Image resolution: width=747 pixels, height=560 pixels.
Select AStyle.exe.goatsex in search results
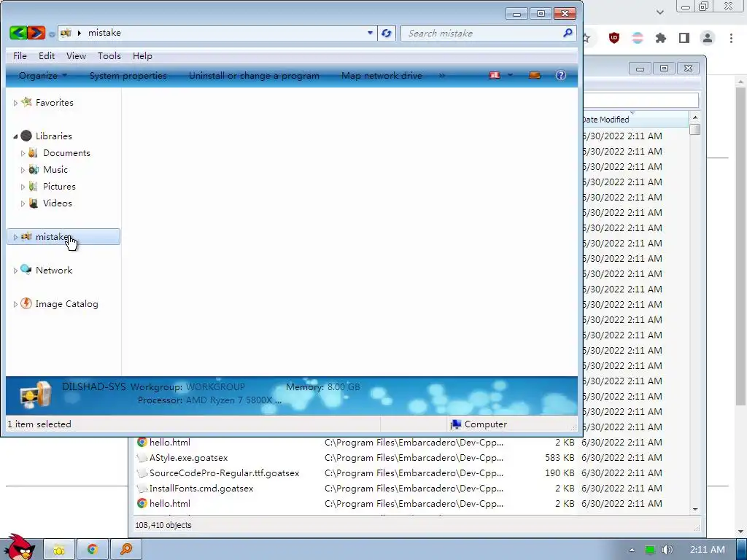(x=355, y=458)
